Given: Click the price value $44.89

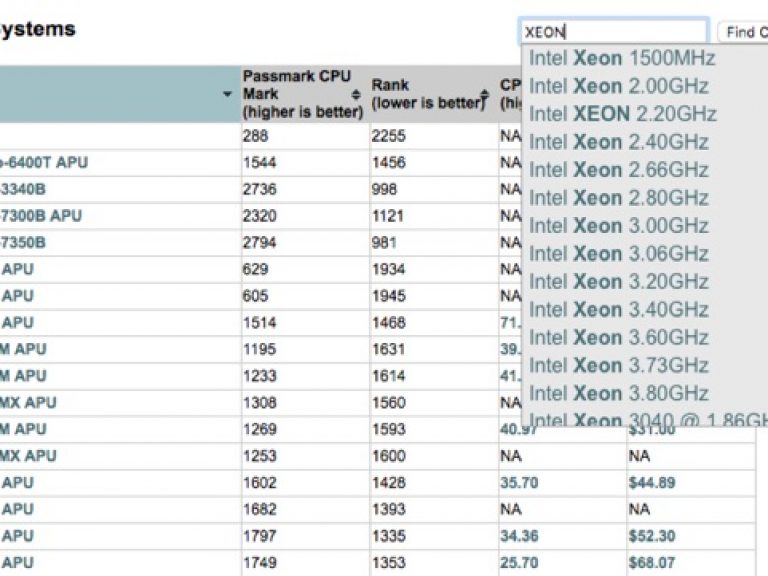Looking at the screenshot, I should pyautogui.click(x=652, y=483).
